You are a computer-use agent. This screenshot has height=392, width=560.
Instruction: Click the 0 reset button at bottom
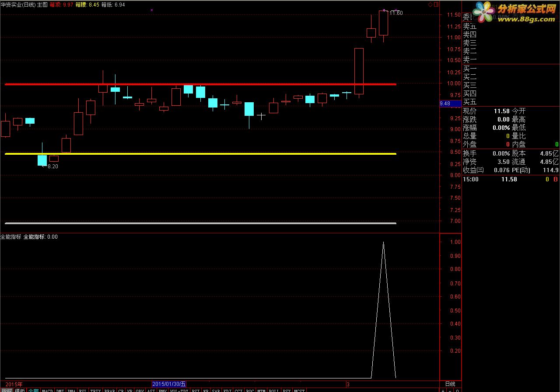pyautogui.click(x=457, y=390)
